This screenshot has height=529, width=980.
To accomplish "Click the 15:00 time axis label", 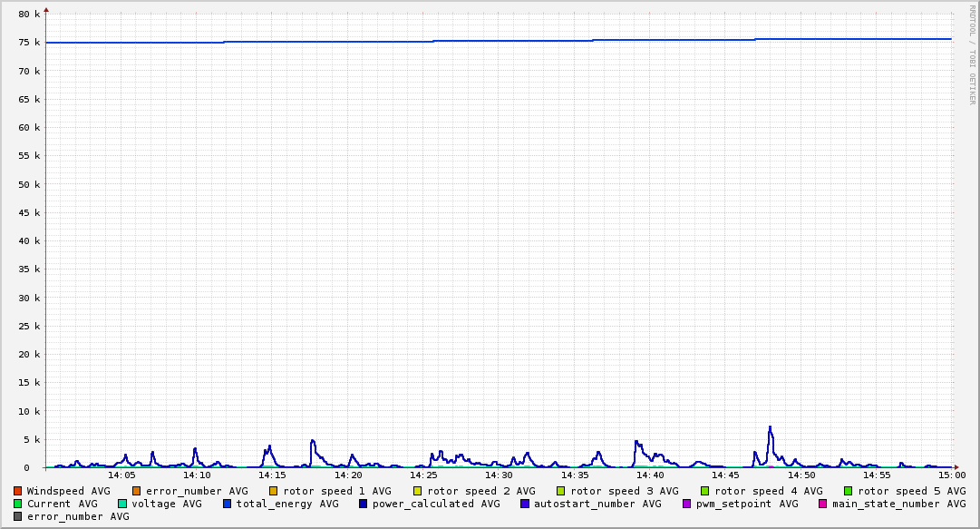I will [952, 475].
